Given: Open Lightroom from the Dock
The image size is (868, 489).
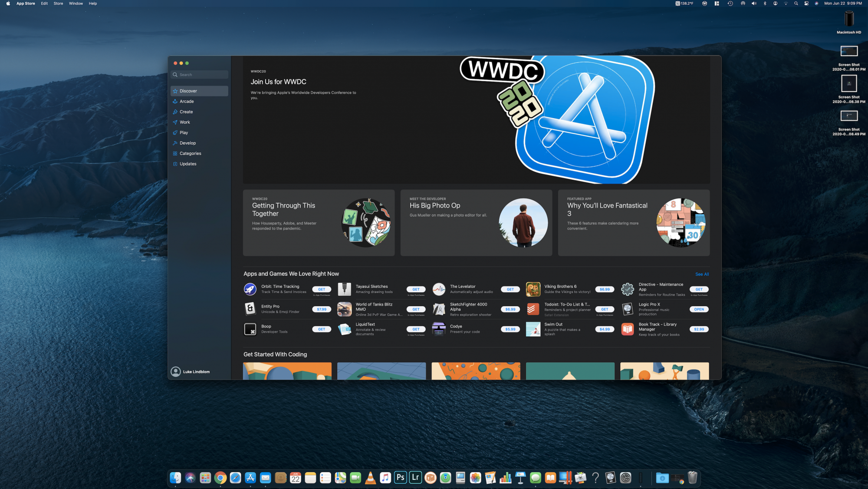Looking at the screenshot, I should [x=415, y=478].
